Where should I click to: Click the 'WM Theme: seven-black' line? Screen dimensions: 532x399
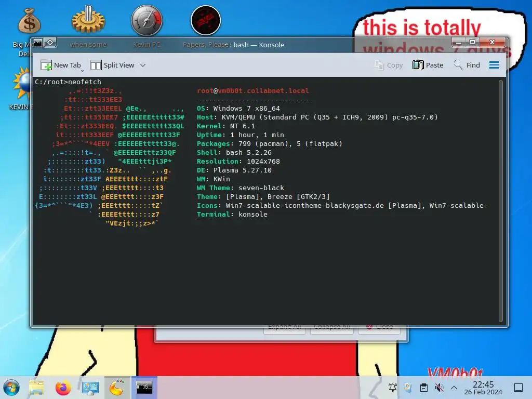click(x=240, y=188)
